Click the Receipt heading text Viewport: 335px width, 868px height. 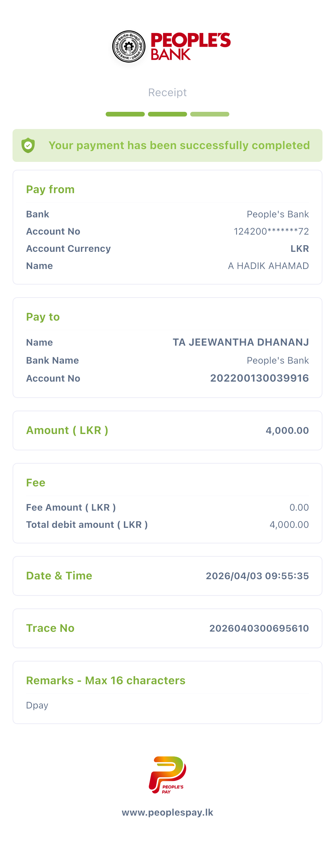point(167,92)
